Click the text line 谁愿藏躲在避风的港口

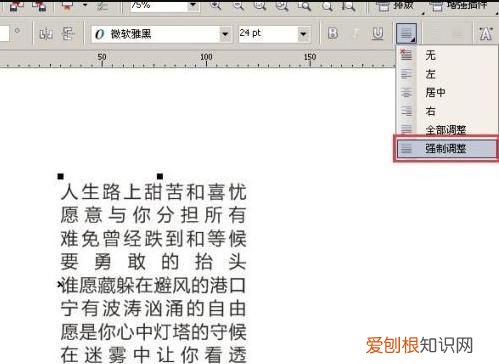coord(153,286)
